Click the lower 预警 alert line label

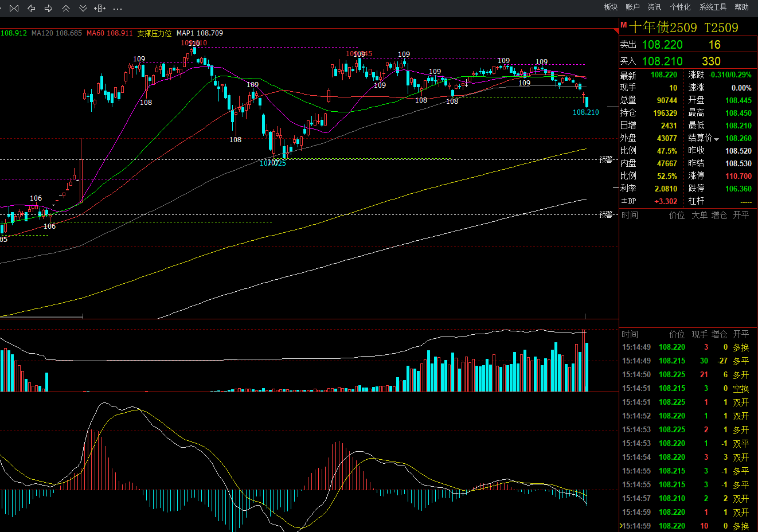606,214
